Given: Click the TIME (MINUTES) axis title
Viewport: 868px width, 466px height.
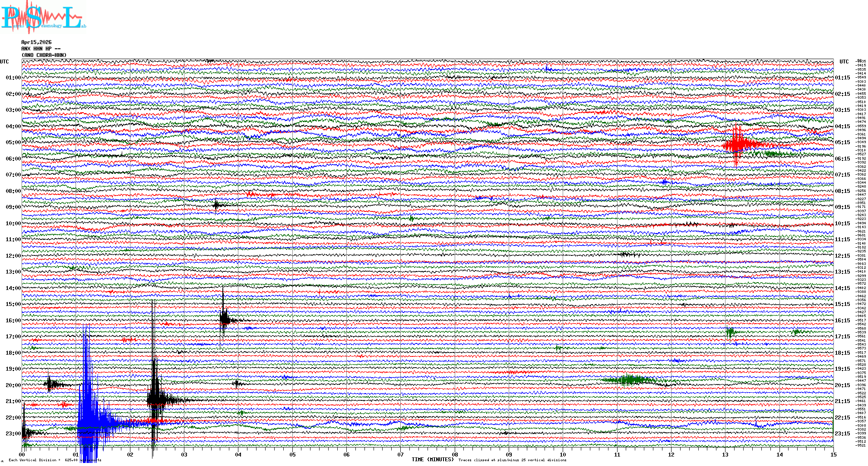Looking at the screenshot, I should 433,460.
